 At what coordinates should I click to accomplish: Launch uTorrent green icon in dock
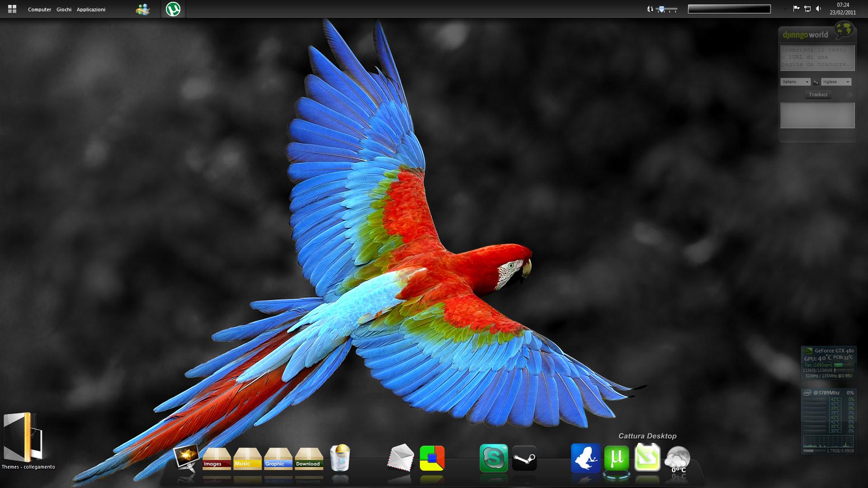click(x=617, y=458)
